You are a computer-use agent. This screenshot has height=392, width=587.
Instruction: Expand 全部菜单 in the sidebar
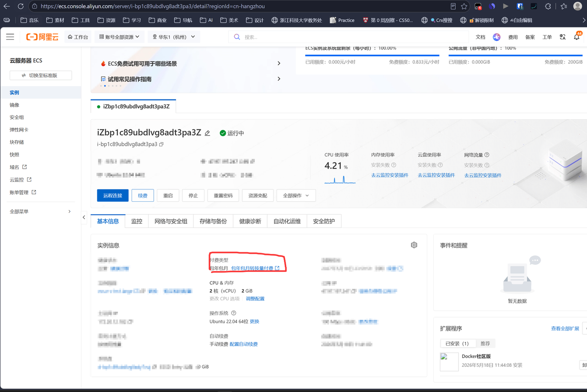40,211
